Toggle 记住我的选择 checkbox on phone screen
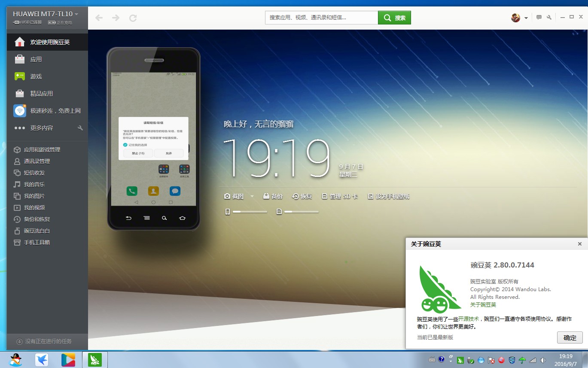 point(125,145)
